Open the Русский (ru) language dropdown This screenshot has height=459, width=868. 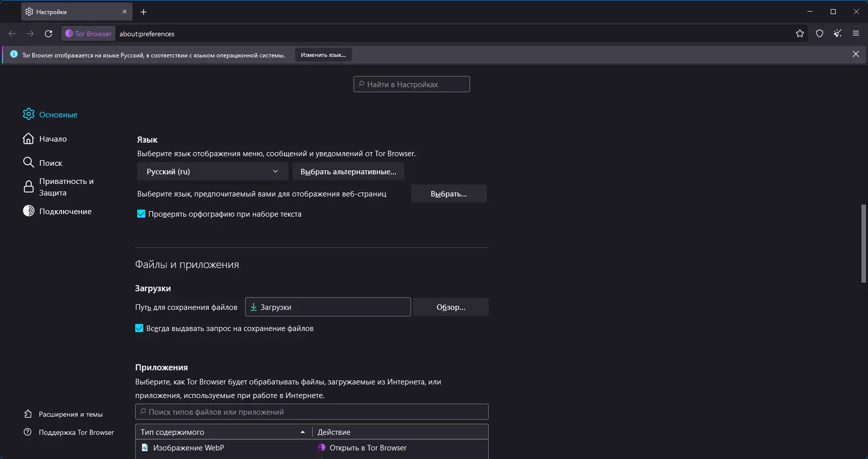coord(212,172)
